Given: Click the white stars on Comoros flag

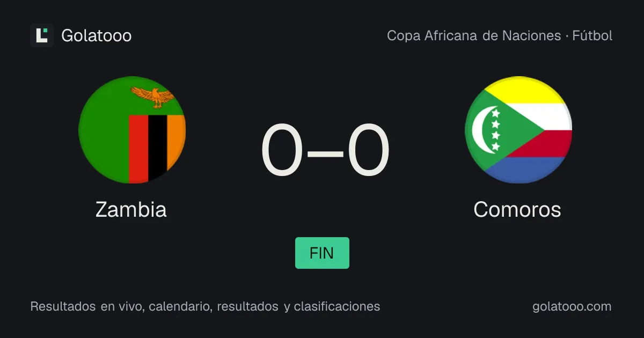Looking at the screenshot, I should pyautogui.click(x=495, y=130).
